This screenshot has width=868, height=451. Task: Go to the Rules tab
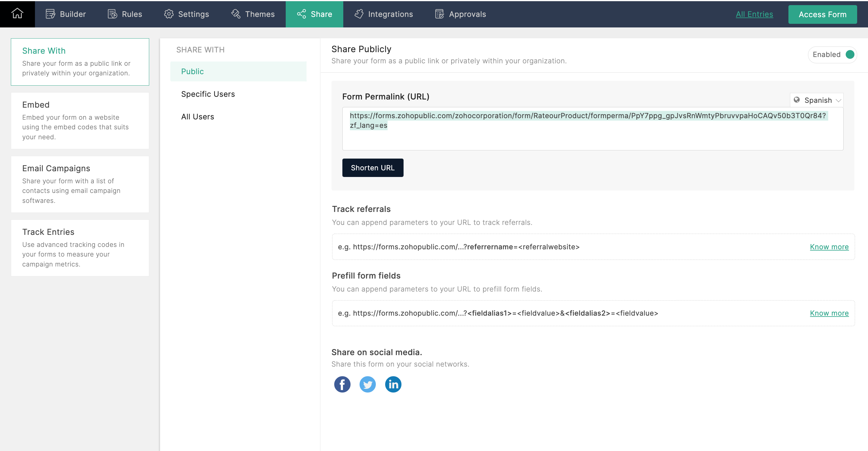click(125, 14)
